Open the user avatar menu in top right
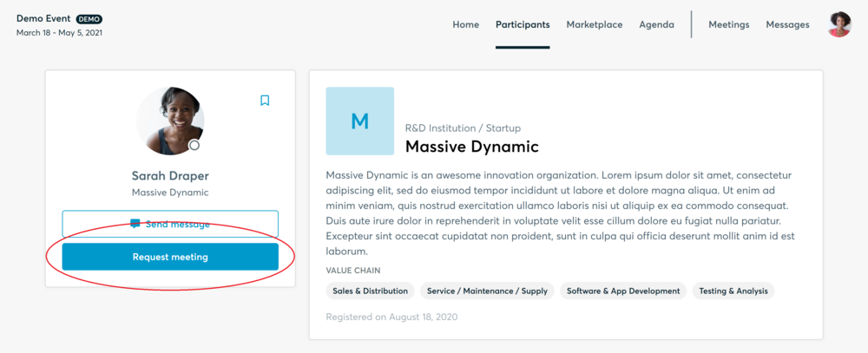868x353 pixels. click(x=839, y=24)
